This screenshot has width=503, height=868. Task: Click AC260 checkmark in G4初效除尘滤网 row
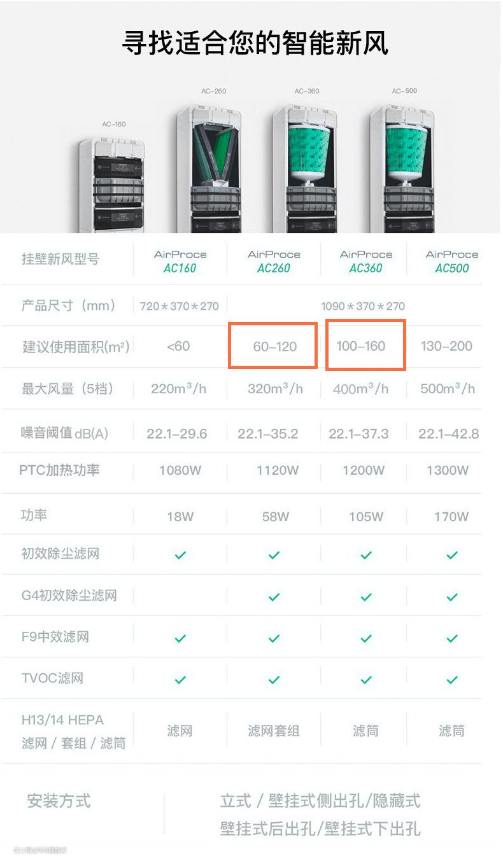pyautogui.click(x=274, y=597)
